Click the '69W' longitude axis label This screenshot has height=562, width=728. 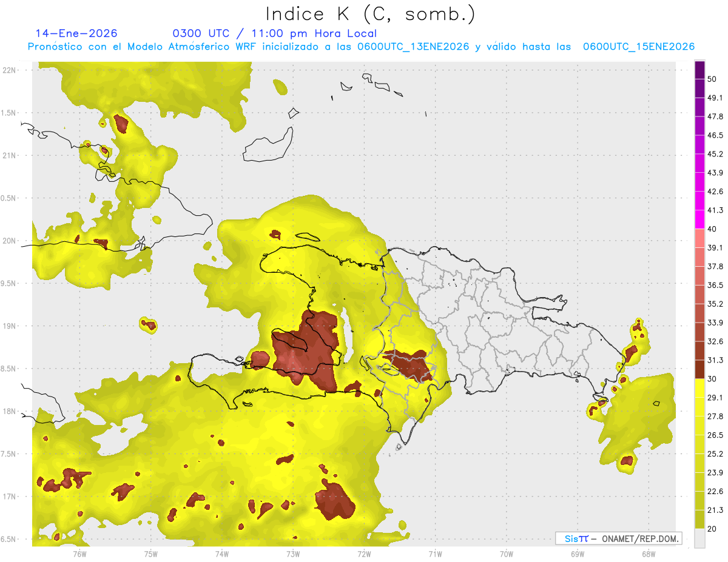(578, 554)
